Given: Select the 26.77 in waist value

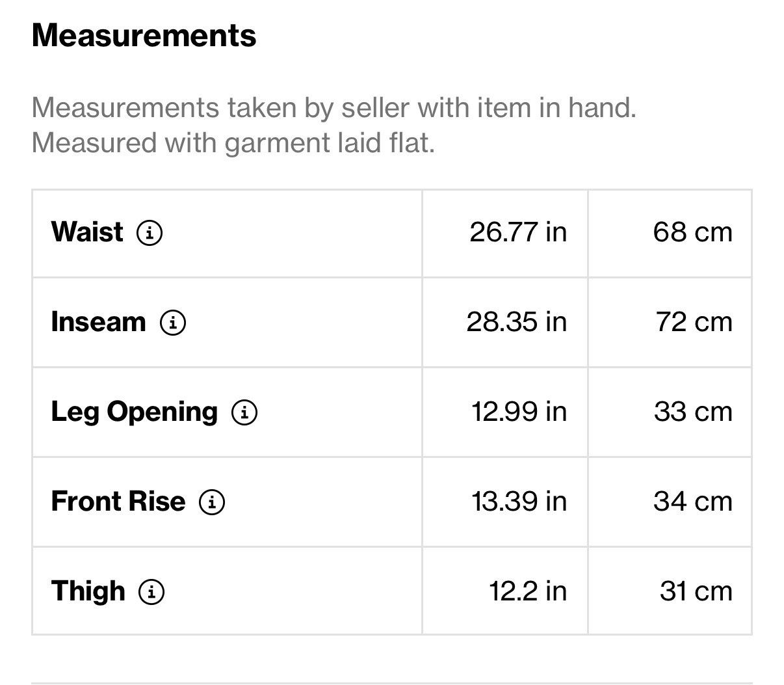Looking at the screenshot, I should tap(518, 232).
